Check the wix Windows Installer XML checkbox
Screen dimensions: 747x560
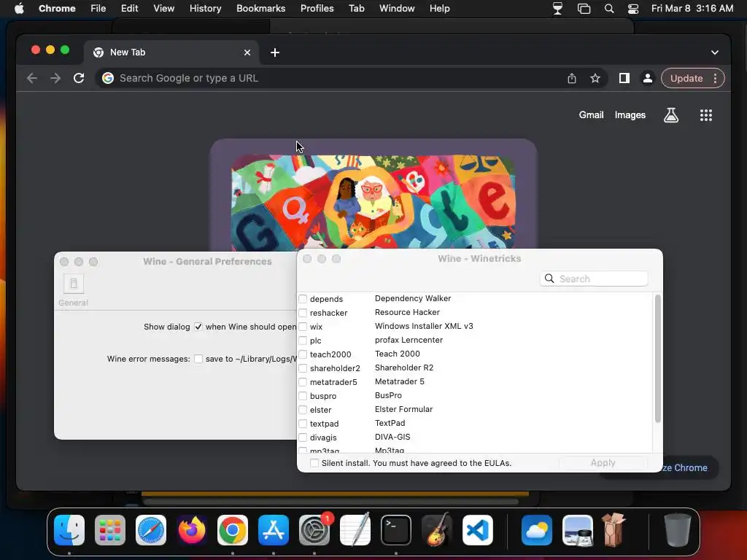pos(303,327)
